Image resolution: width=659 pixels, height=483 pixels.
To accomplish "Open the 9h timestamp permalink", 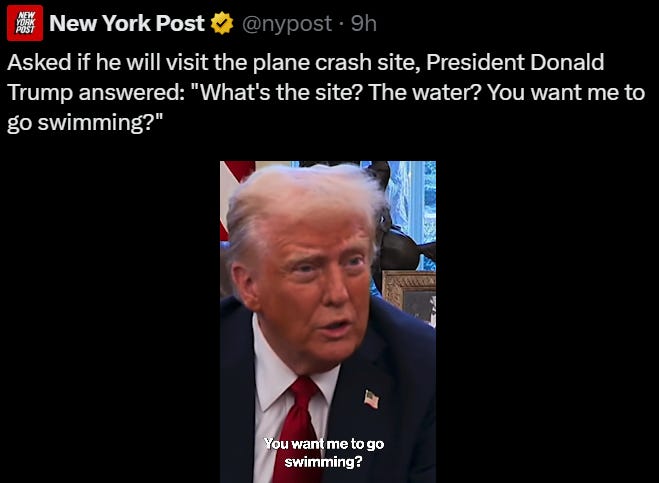I will point(364,24).
